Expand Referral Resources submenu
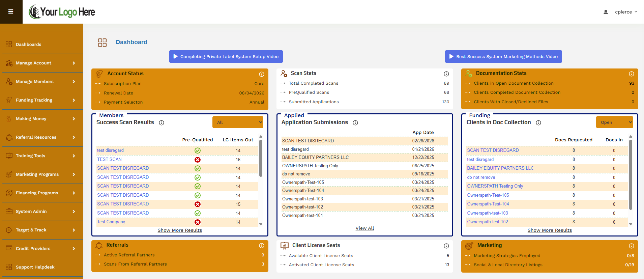This screenshot has height=279, width=644. 43,137
